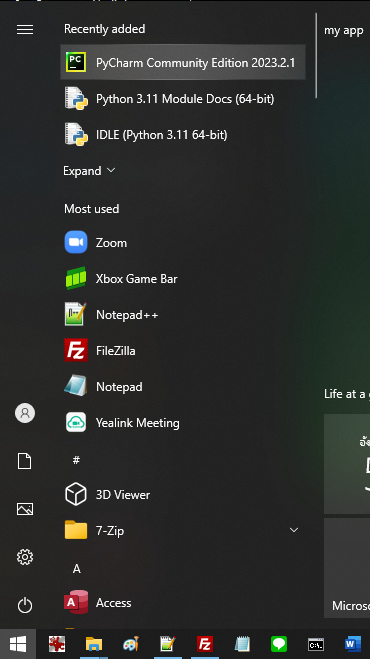
Task: Open Python 3.11 Module Docs icon
Action: click(76, 98)
